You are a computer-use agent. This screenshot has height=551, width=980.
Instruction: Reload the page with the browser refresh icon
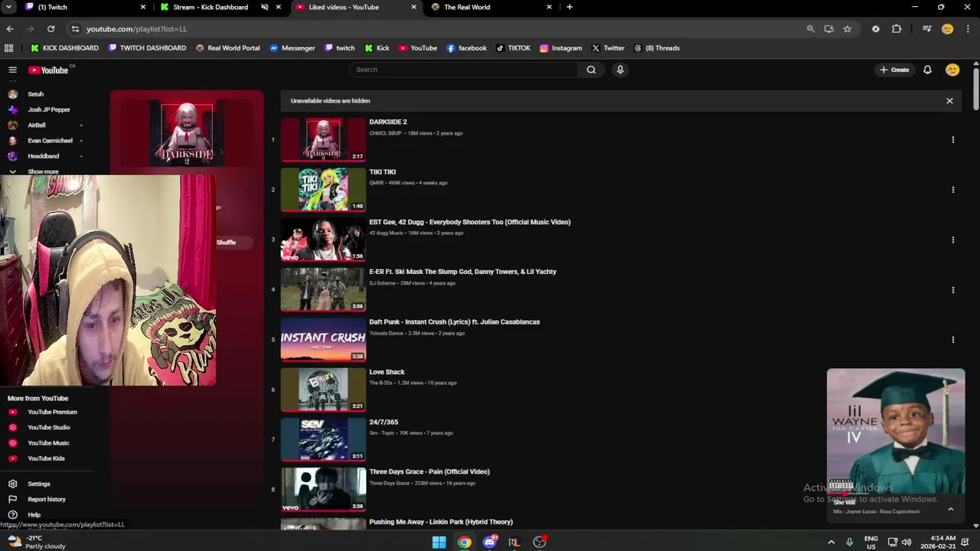[x=51, y=28]
